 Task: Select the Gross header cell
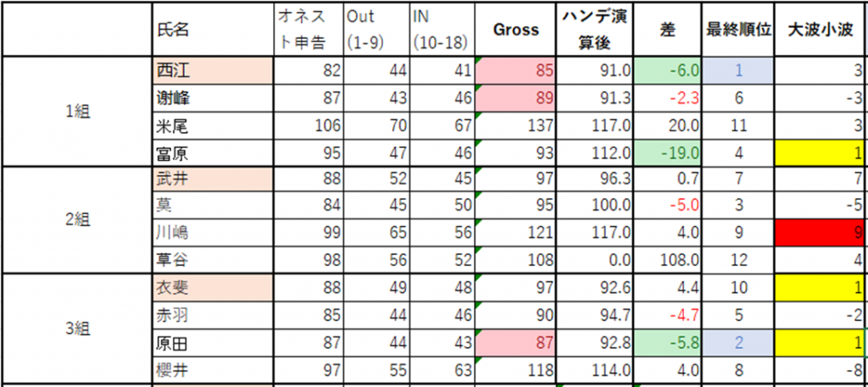(515, 30)
